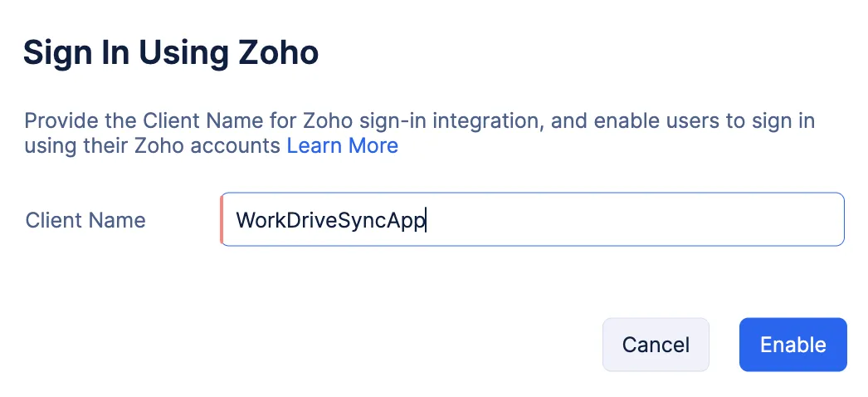Viewport: 868px width, 397px height.
Task: Place cursor before WorkDrive in text box
Action: (237, 220)
